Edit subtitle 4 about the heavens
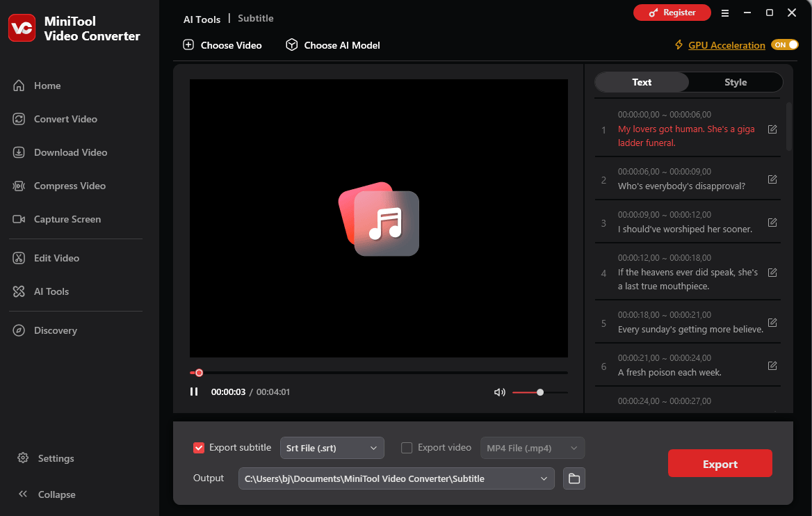 pyautogui.click(x=772, y=273)
